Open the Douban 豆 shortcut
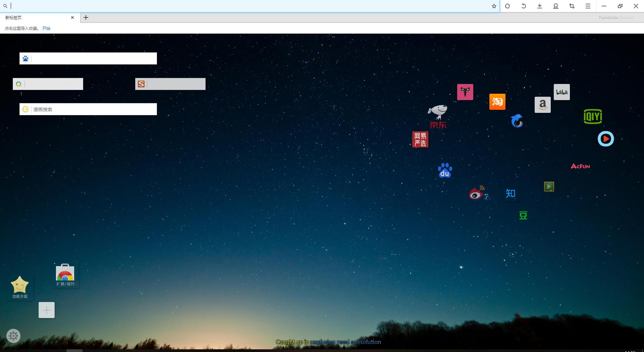The height and width of the screenshot is (352, 644). point(523,215)
